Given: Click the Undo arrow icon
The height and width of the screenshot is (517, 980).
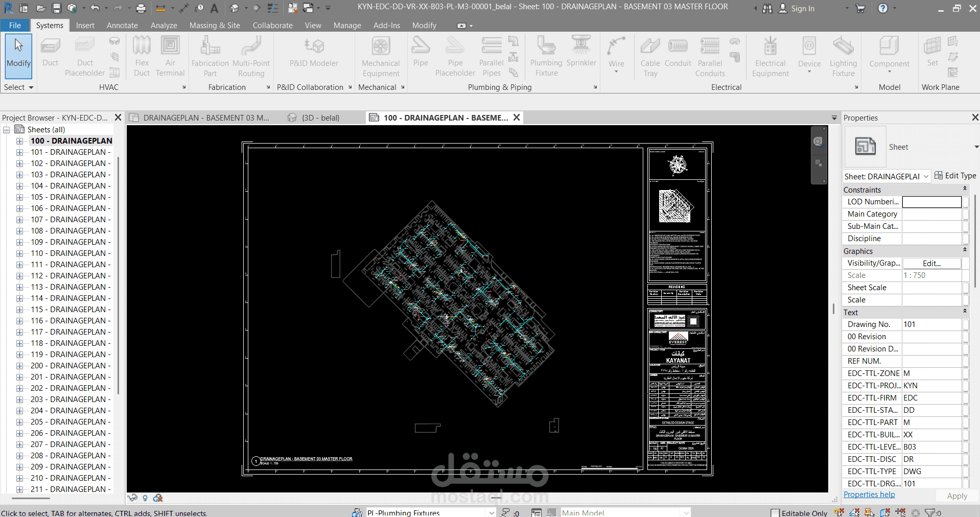Looking at the screenshot, I should click(95, 8).
